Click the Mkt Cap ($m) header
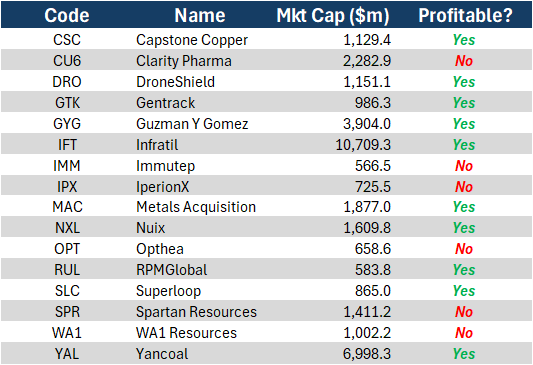The width and height of the screenshot is (533, 365). (333, 16)
